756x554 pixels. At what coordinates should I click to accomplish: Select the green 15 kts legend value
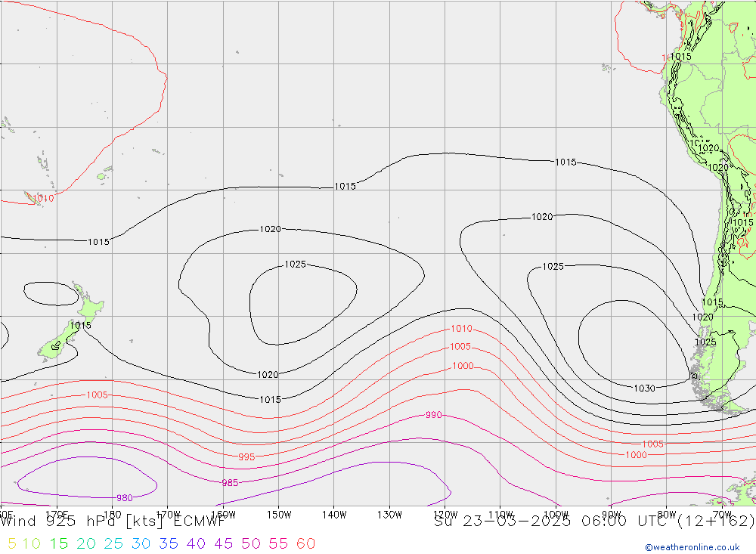pyautogui.click(x=59, y=544)
